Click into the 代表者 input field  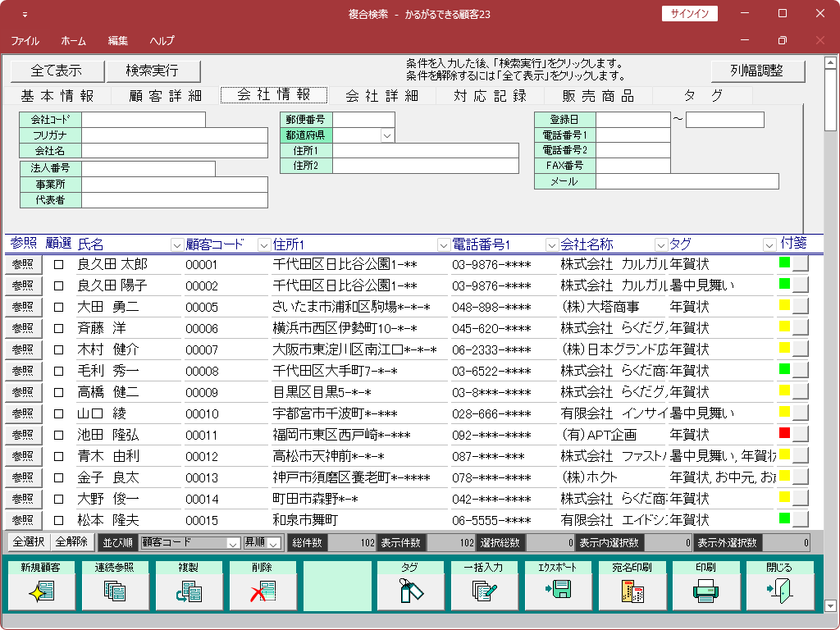tap(175, 200)
